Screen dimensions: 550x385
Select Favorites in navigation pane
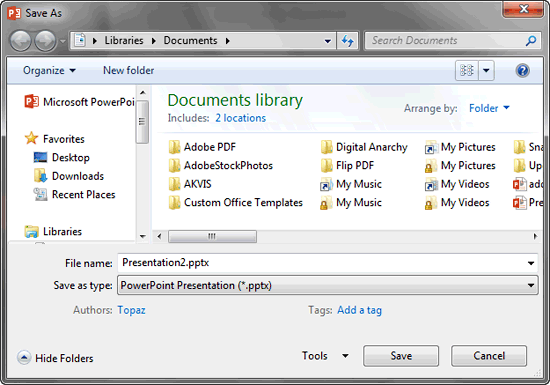55,139
